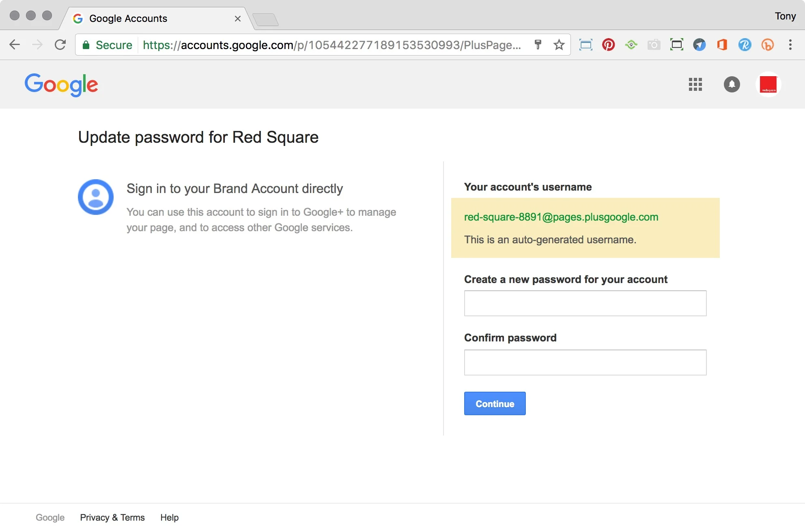The image size is (805, 532).
Task: Click the Red Square account avatar
Action: (x=768, y=84)
